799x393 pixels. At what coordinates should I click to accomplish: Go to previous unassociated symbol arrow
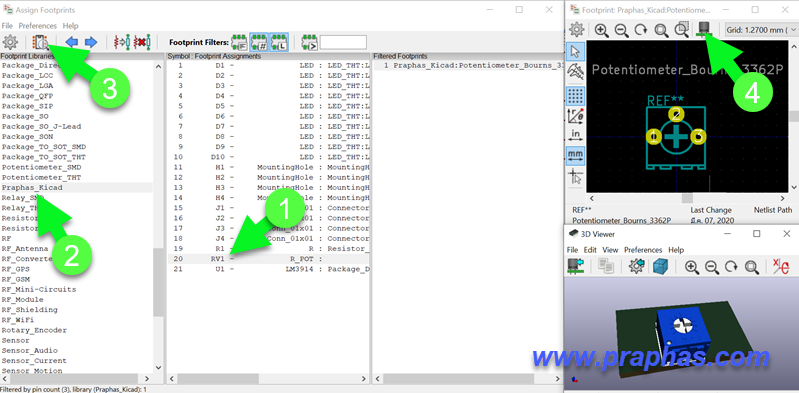72,42
